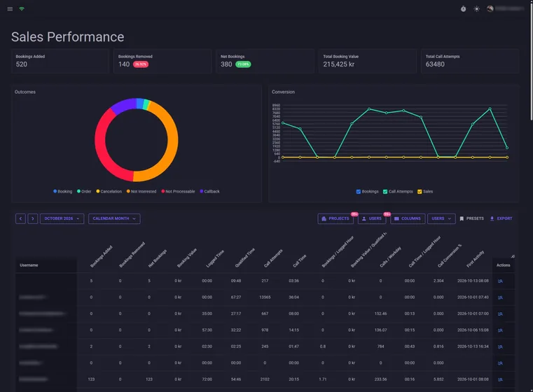Screen dimensions: 533x392
Task: Toggle the Bookings chart checkbox
Action: [x=359, y=192]
